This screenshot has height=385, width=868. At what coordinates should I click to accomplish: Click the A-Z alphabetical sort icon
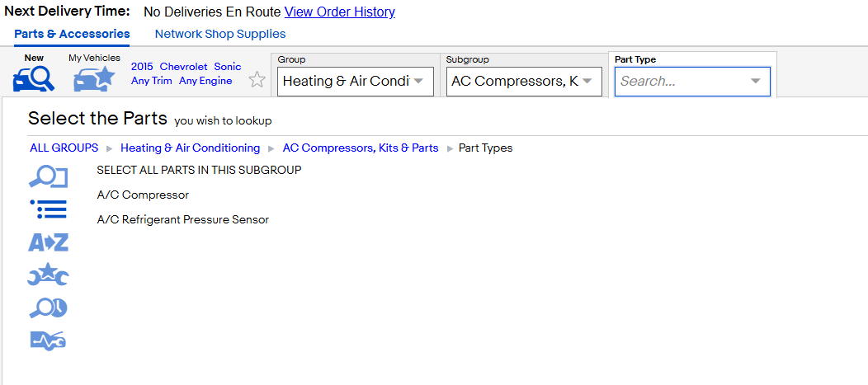click(48, 242)
